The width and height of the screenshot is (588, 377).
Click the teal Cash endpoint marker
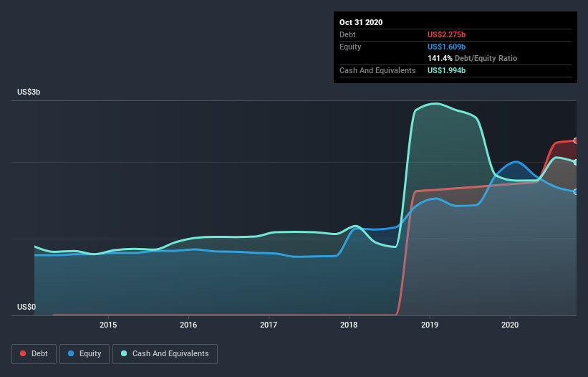[x=576, y=163]
